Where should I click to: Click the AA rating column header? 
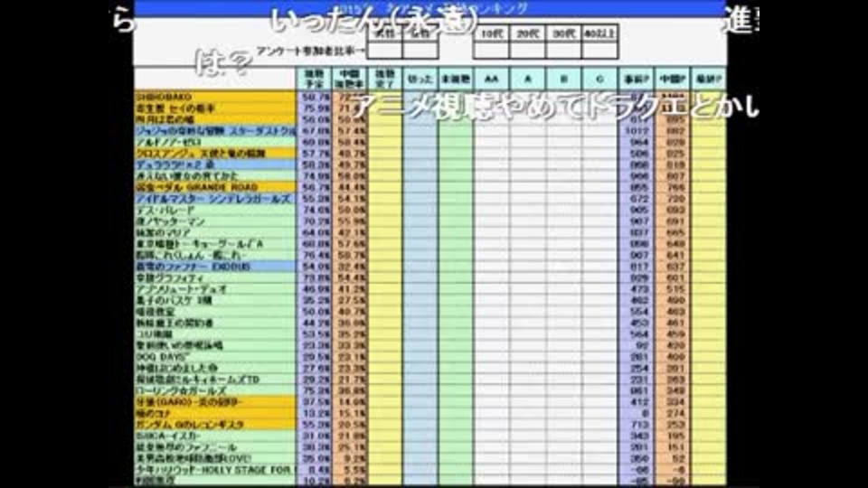click(x=491, y=80)
